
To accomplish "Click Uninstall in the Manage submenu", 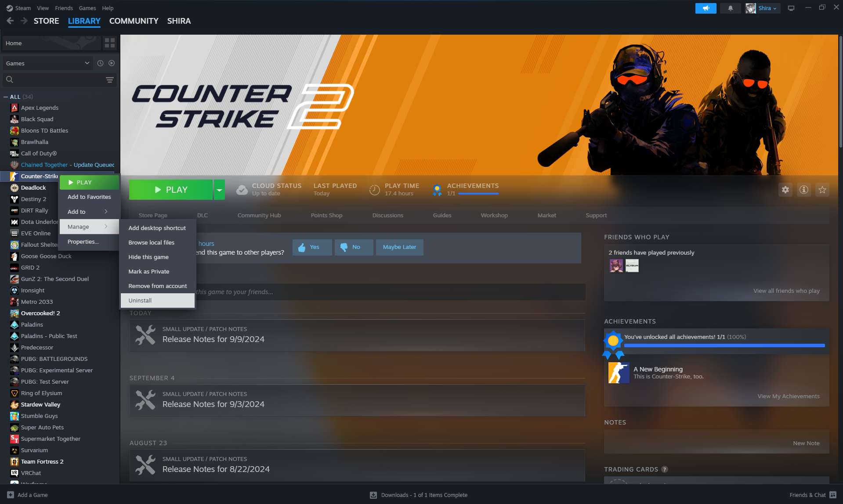I will click(158, 300).
